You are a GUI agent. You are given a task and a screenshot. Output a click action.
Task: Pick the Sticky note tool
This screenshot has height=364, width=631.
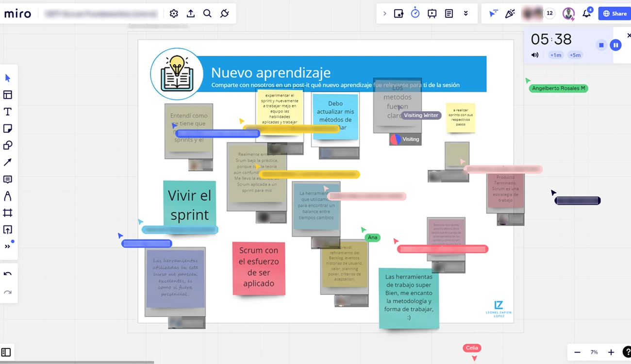pos(8,129)
